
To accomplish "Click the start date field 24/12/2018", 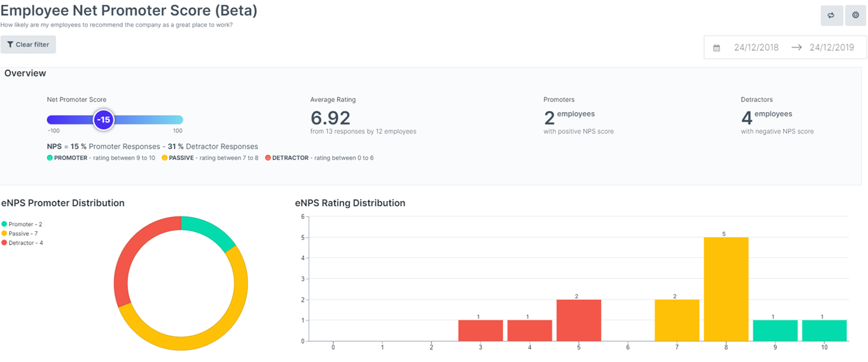I will tap(756, 47).
